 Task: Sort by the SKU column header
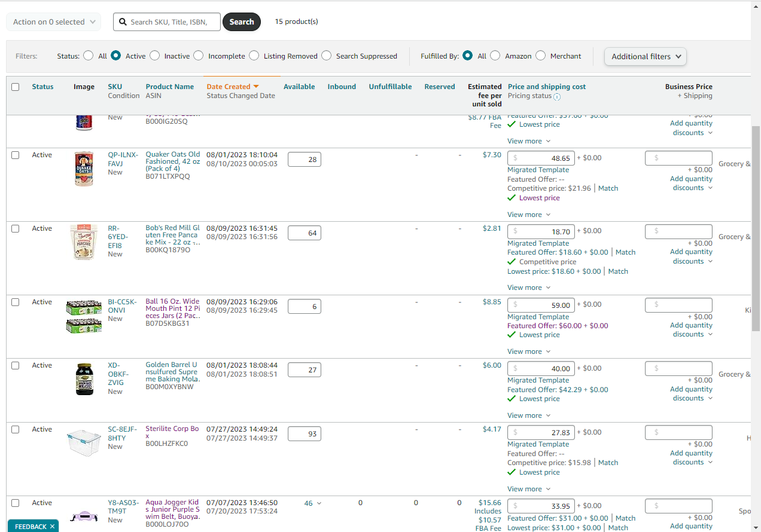coord(115,87)
